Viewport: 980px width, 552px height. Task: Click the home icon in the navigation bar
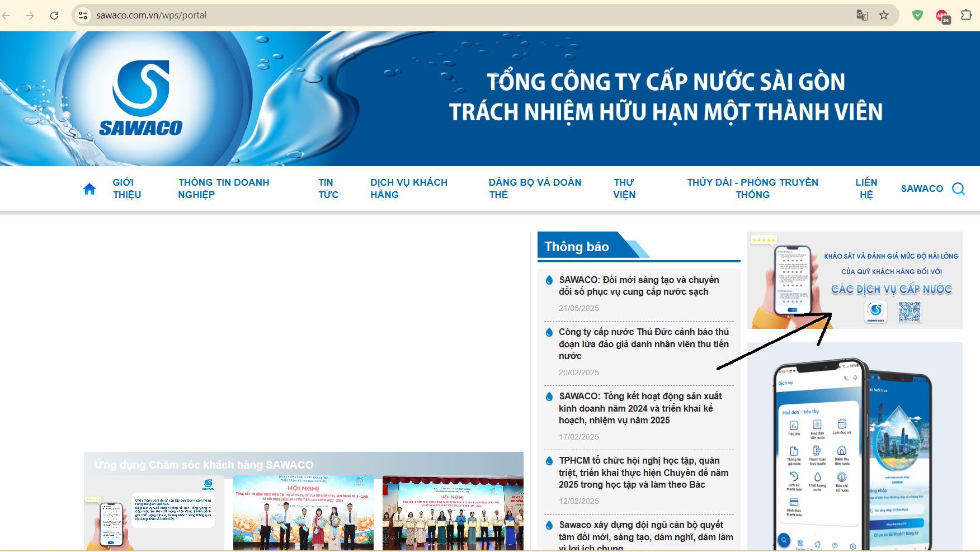[89, 188]
